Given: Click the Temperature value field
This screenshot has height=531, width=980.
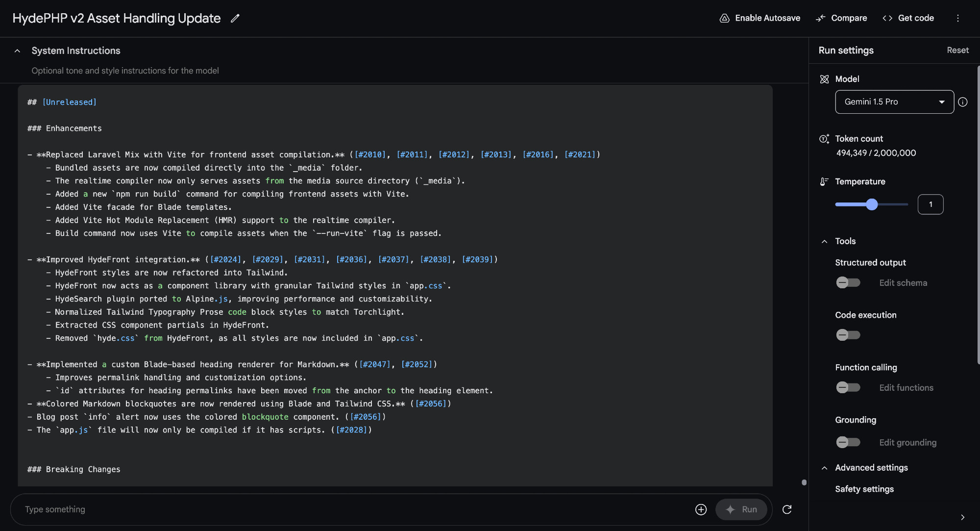Looking at the screenshot, I should (930, 204).
